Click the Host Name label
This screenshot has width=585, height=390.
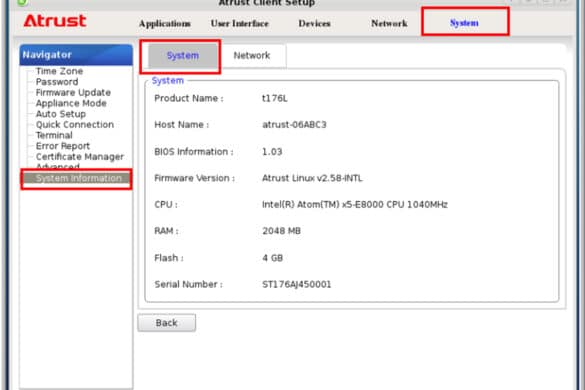(x=182, y=125)
